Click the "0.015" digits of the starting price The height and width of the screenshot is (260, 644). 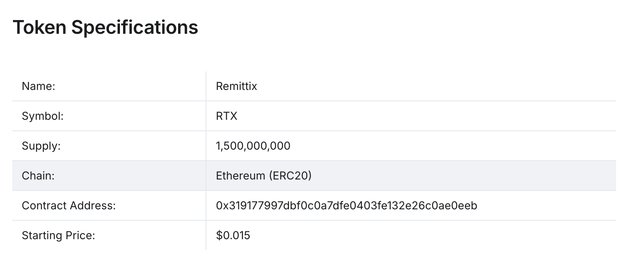(x=236, y=235)
